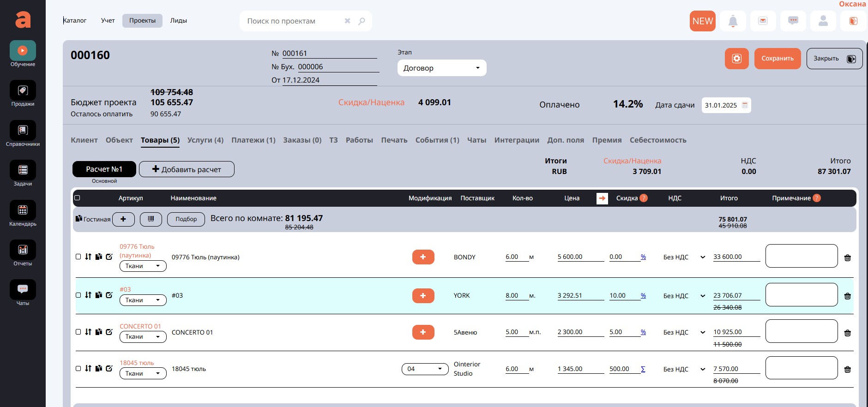868x407 pixels.
Task: Open the notifications bell icon
Action: [x=733, y=21]
